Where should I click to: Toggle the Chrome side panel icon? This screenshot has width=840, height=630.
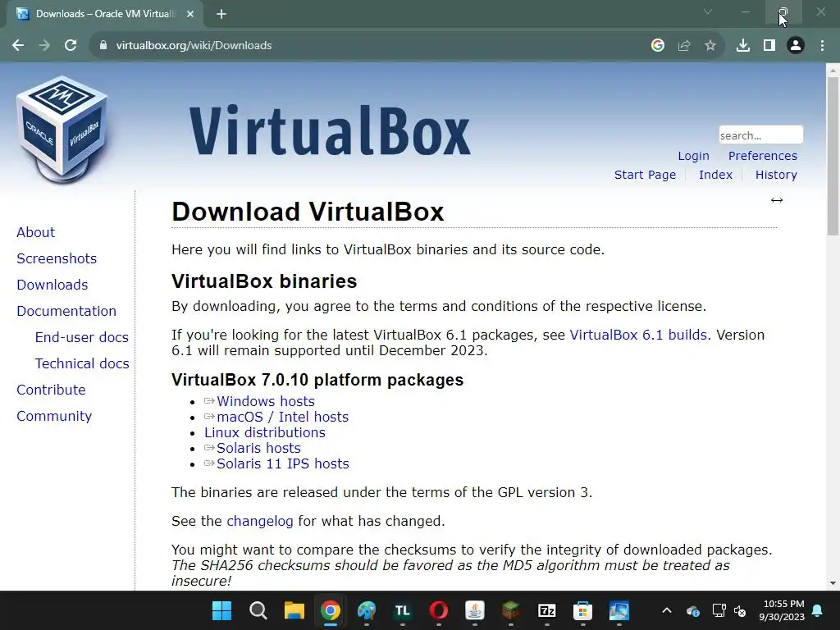pyautogui.click(x=769, y=46)
